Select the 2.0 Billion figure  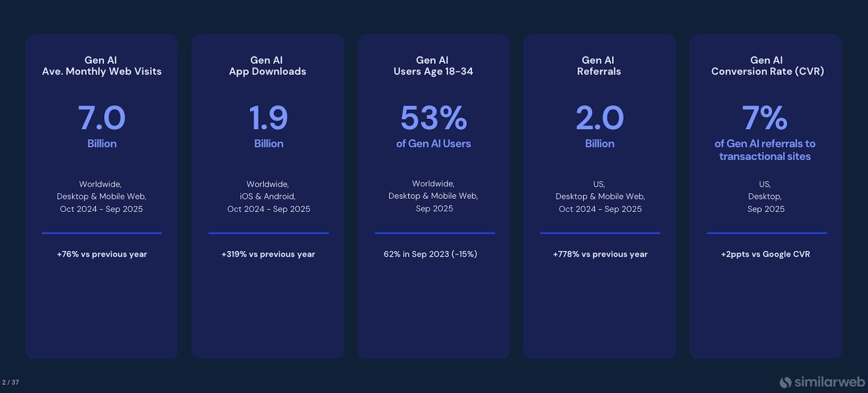(x=600, y=118)
